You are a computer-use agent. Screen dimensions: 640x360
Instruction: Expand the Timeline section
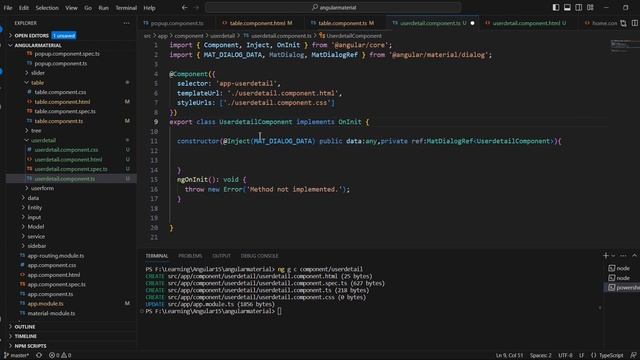point(25,336)
